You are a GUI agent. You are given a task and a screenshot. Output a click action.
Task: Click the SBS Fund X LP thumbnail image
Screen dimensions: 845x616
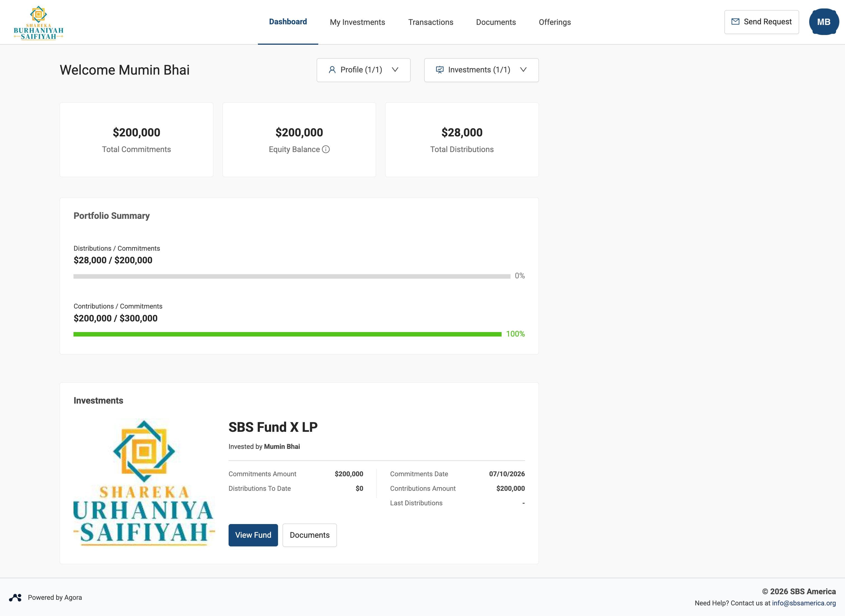[144, 483]
